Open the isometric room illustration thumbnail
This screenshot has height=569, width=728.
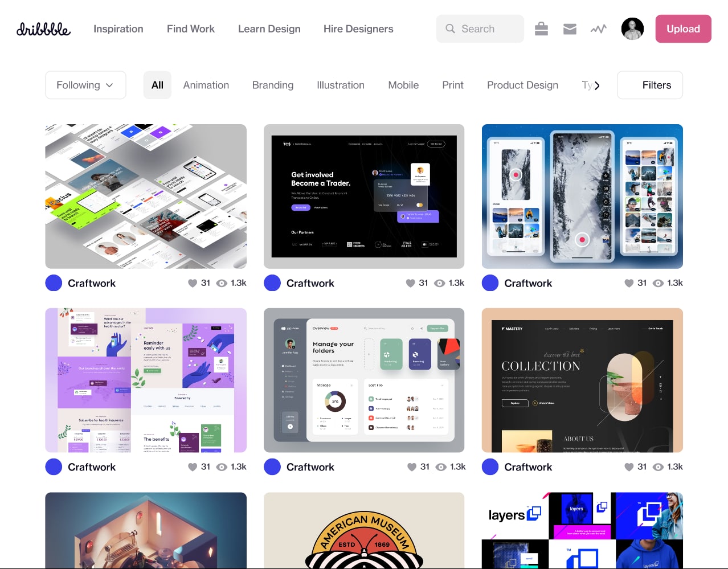point(146,530)
